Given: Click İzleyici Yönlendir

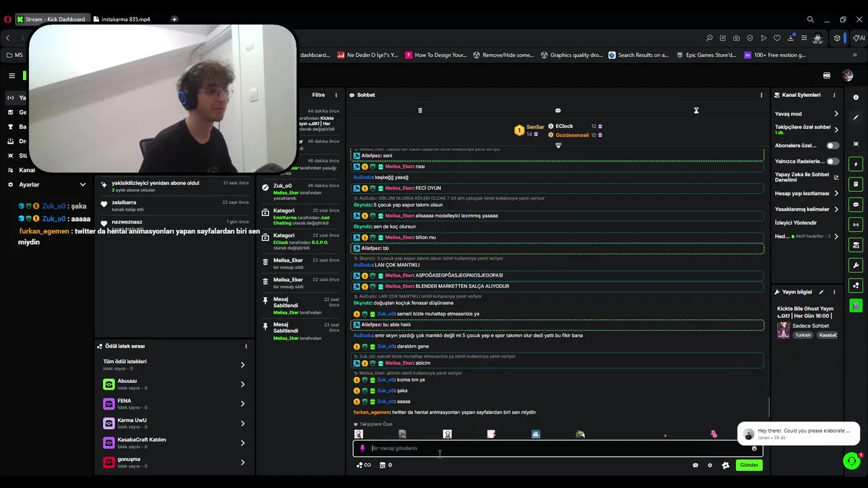Looking at the screenshot, I should pos(796,223).
